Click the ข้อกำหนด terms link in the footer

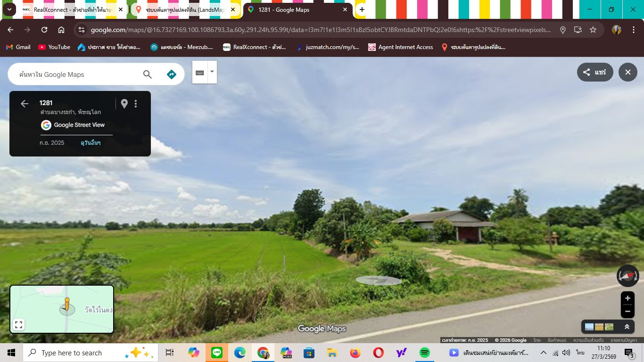tap(557, 340)
